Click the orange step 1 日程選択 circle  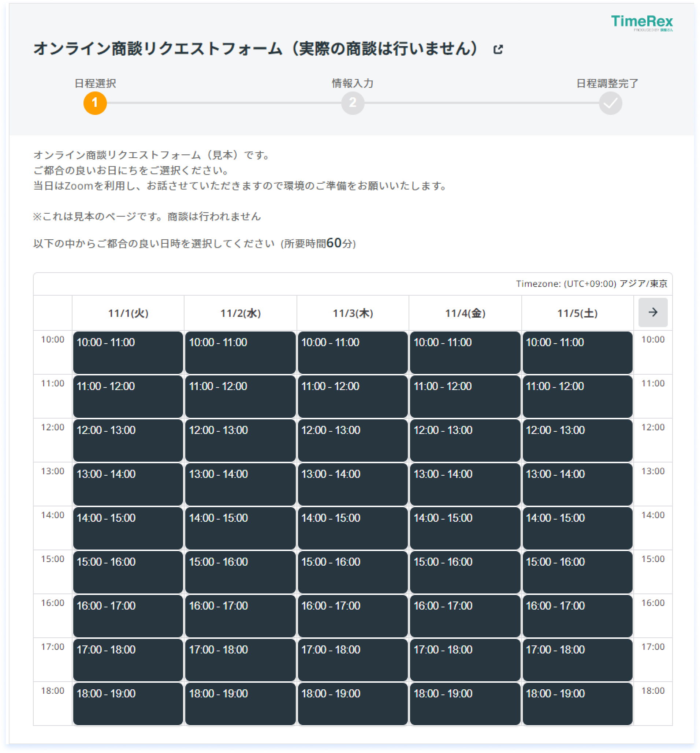click(x=94, y=102)
